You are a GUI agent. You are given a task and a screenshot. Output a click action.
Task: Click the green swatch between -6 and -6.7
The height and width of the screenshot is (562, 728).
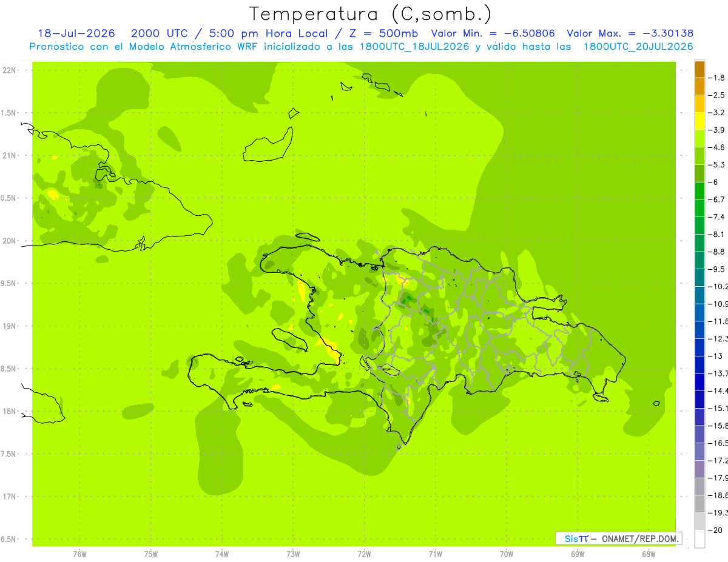[699, 190]
